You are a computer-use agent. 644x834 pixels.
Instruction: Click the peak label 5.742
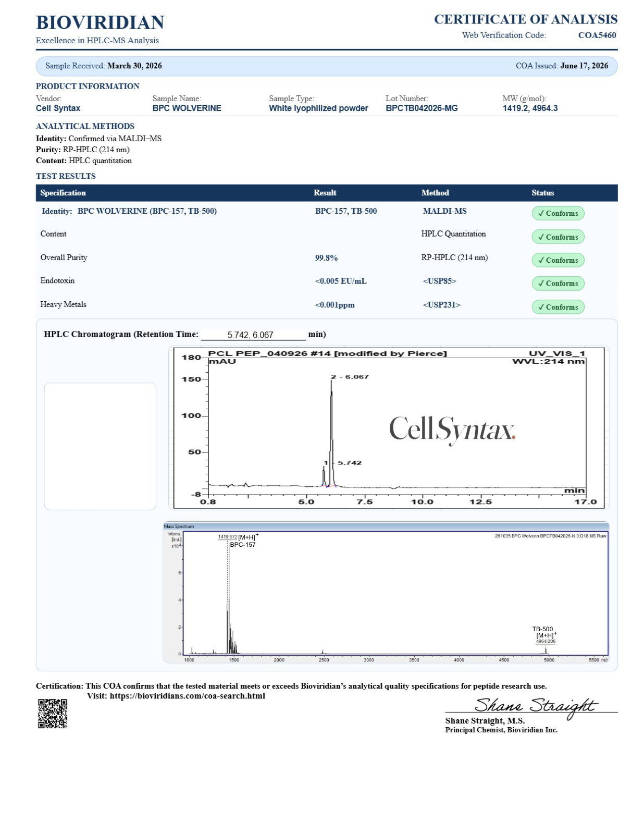(x=350, y=463)
